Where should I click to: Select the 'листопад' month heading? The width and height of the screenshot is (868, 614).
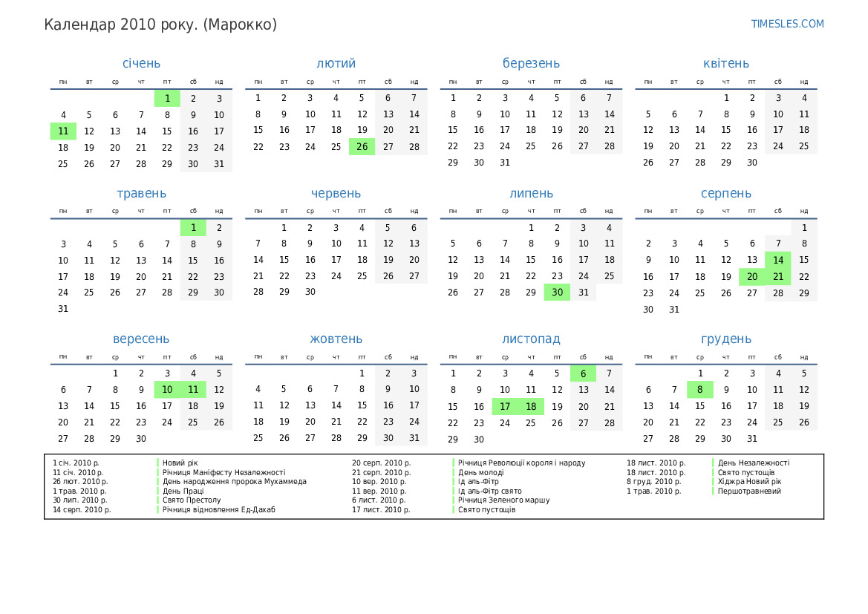(531, 339)
